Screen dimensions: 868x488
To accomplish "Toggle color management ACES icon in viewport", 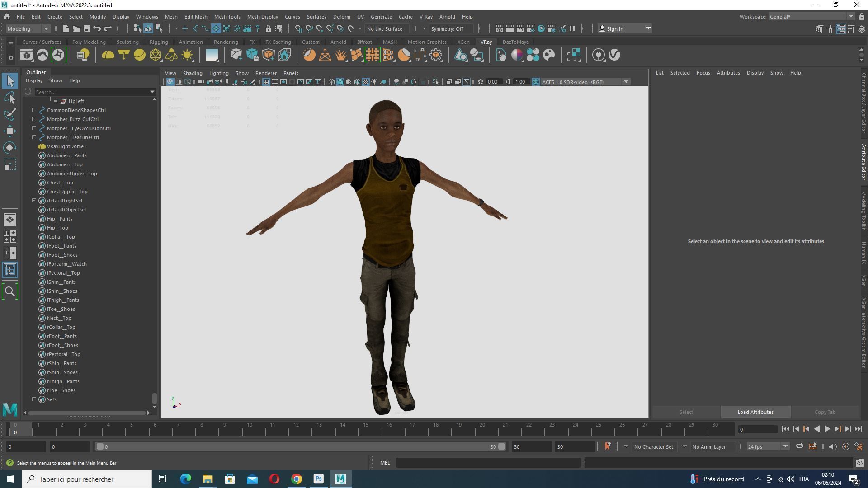I will click(x=536, y=82).
